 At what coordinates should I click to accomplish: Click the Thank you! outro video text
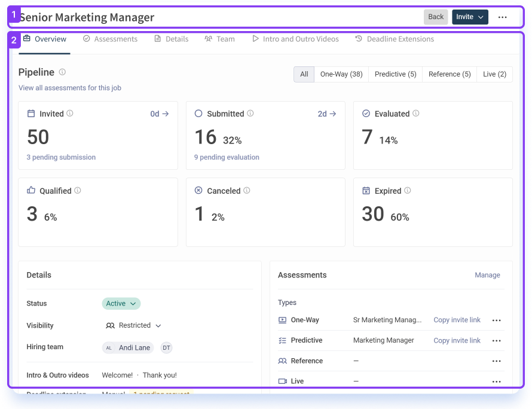click(x=160, y=375)
